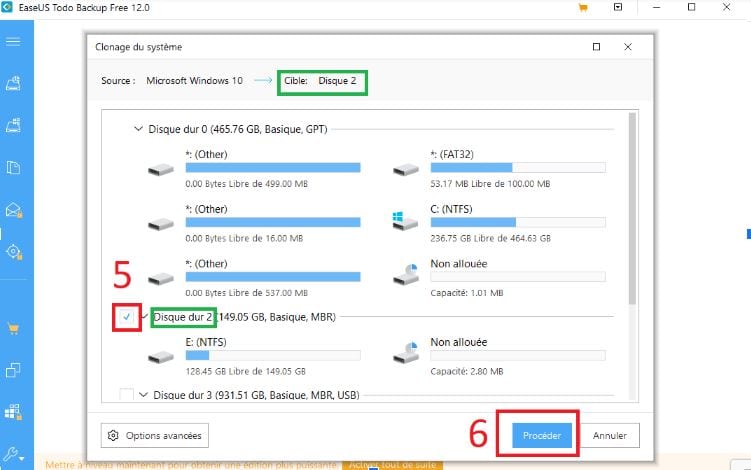The image size is (751, 470).
Task: Click text '0.00 Bytes Libre de 16.00 MB'
Action: pos(244,238)
